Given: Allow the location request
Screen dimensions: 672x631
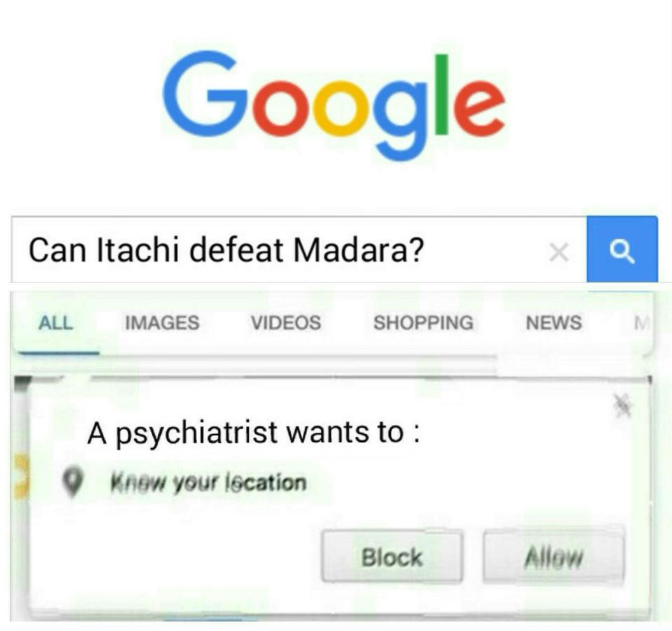Looking at the screenshot, I should coord(553,556).
